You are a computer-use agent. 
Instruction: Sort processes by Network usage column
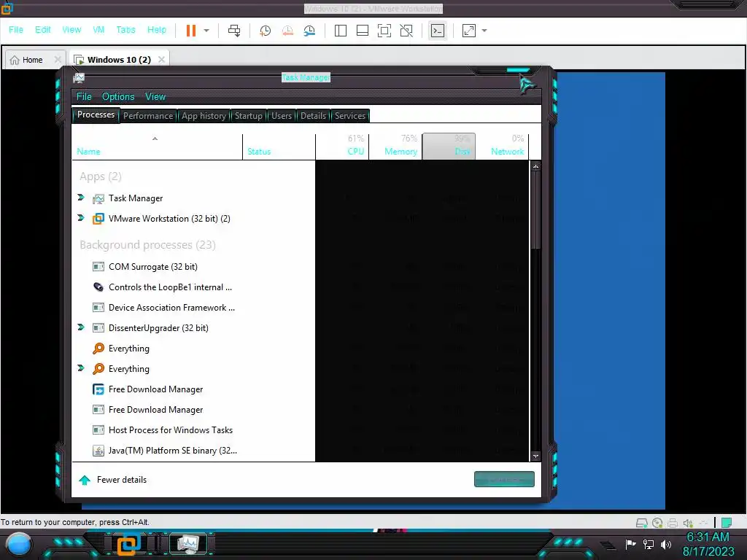(502, 147)
